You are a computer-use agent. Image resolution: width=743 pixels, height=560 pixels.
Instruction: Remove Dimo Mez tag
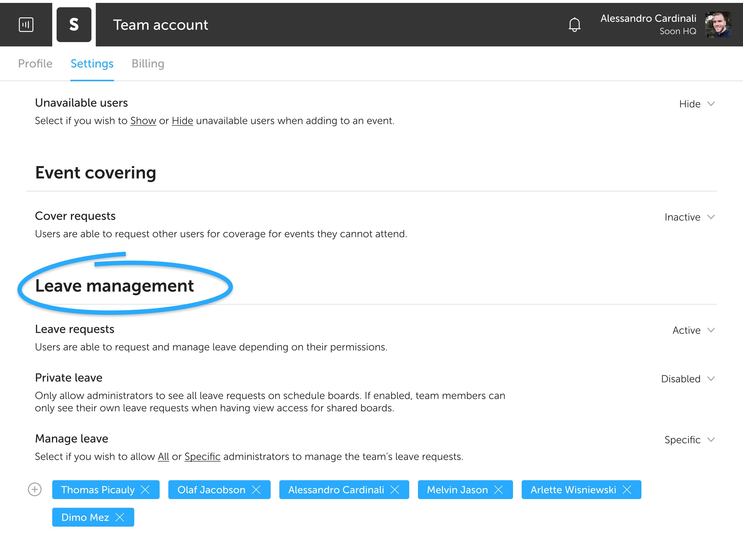(120, 517)
